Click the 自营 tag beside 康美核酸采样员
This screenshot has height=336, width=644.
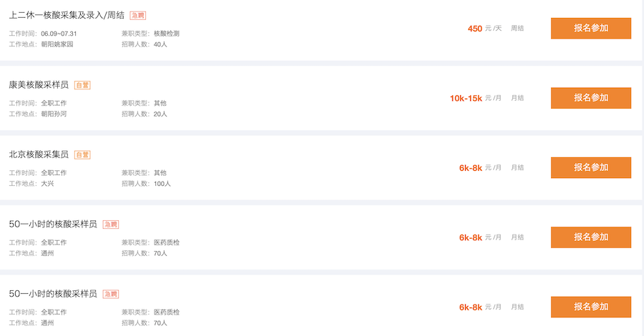click(x=82, y=85)
